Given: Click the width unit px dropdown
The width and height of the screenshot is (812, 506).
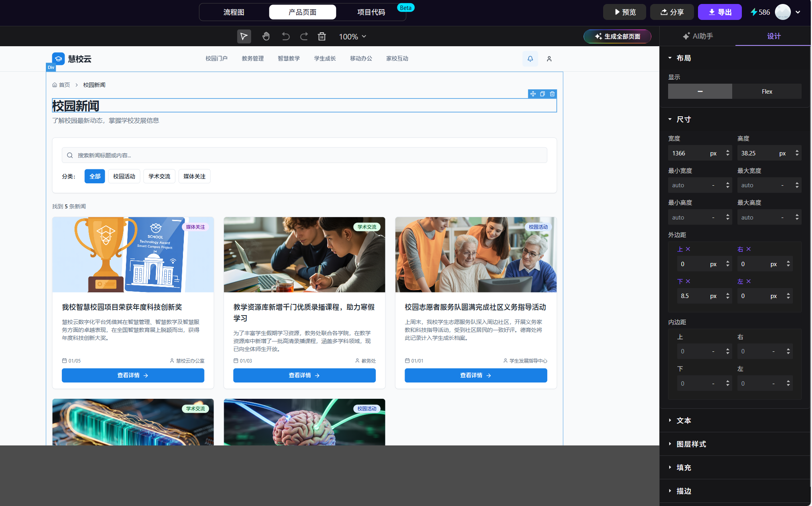Looking at the screenshot, I should coord(714,153).
